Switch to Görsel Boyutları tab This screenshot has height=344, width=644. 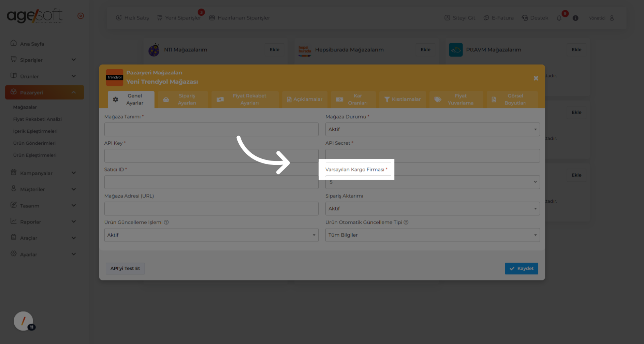click(512, 99)
